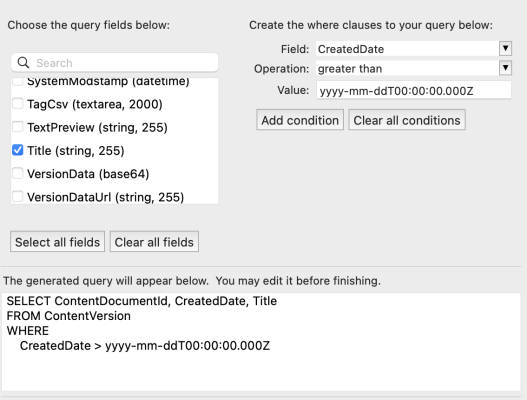Click the Value input field

pyautogui.click(x=413, y=90)
